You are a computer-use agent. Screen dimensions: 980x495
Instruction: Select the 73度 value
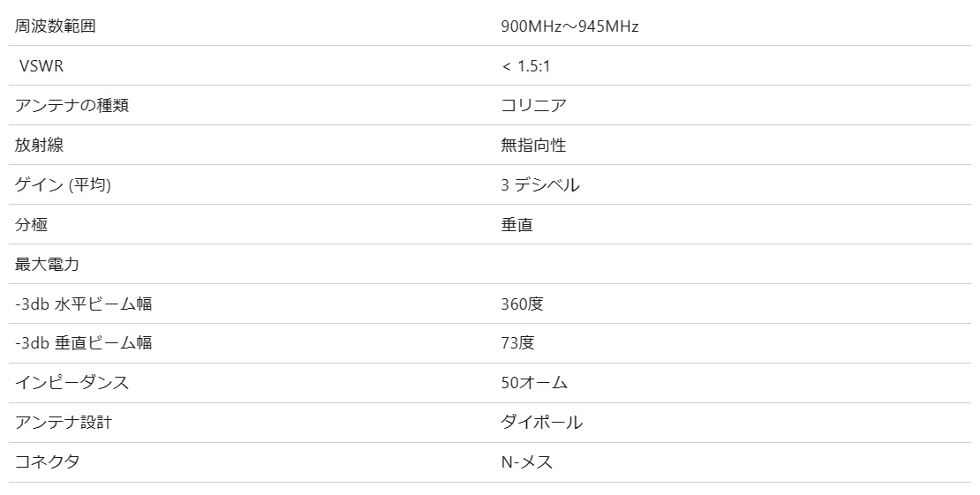[x=518, y=342]
